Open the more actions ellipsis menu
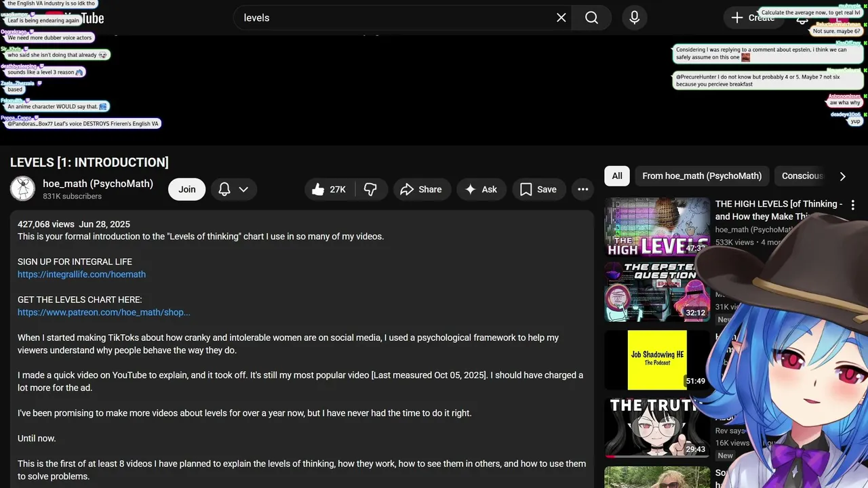This screenshot has height=488, width=868. [x=583, y=190]
